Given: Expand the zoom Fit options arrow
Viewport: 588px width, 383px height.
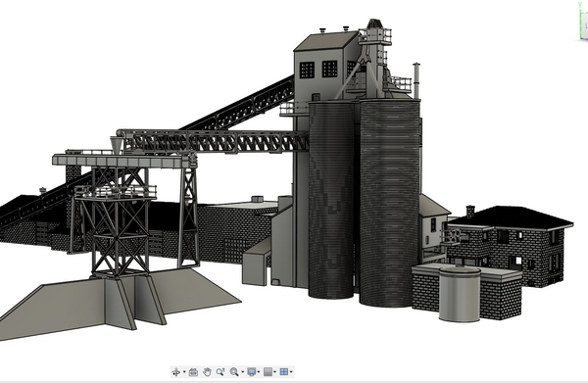Looking at the screenshot, I should [x=242, y=372].
